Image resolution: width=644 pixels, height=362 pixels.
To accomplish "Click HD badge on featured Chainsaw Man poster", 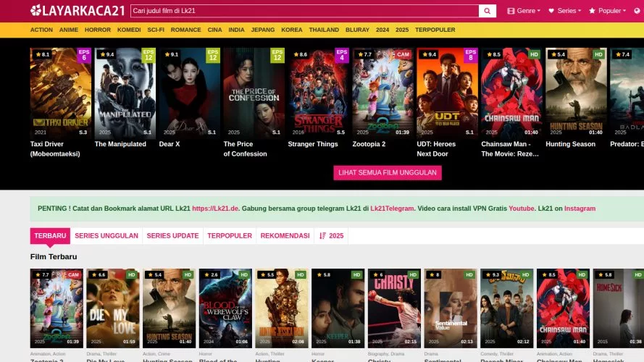I will 534,54.
